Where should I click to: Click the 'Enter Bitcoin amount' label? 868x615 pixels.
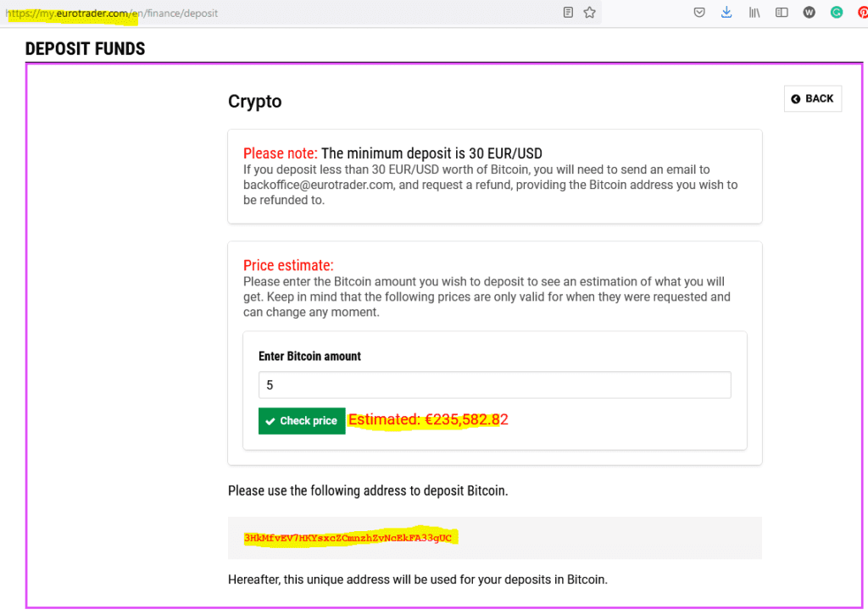tap(309, 356)
